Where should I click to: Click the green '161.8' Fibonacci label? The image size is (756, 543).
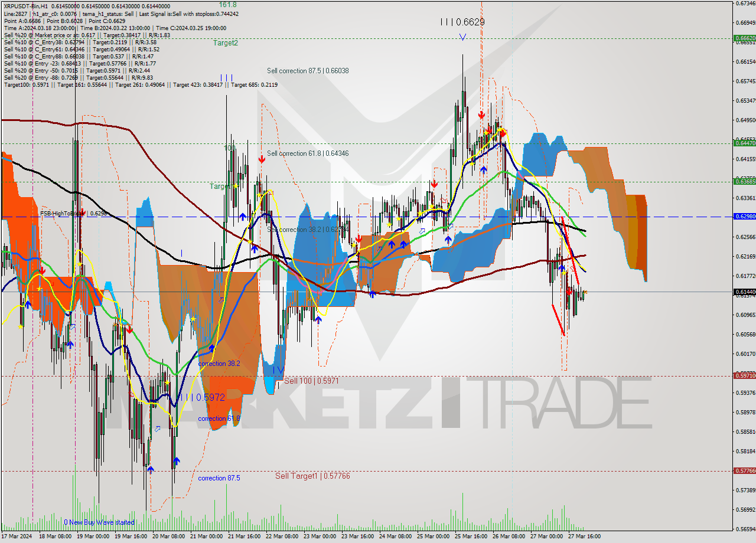227,4
